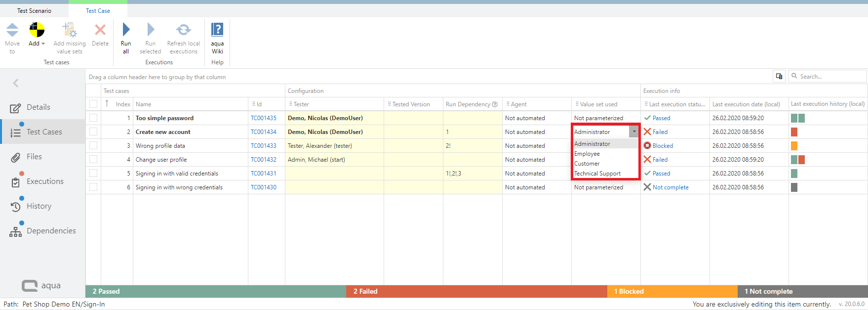
Task: Click the Delete red X icon
Action: pos(100,30)
